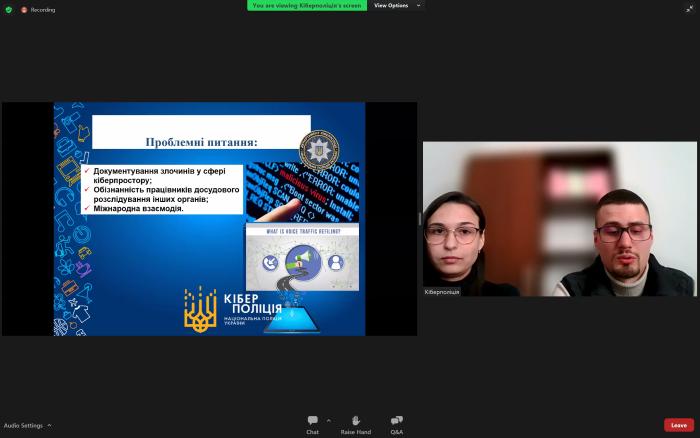Click the Audio Settings label
700x438 pixels.
coord(23,425)
